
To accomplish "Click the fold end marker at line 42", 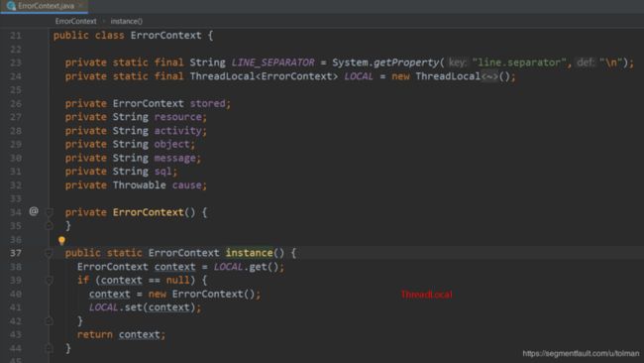I will (x=49, y=321).
